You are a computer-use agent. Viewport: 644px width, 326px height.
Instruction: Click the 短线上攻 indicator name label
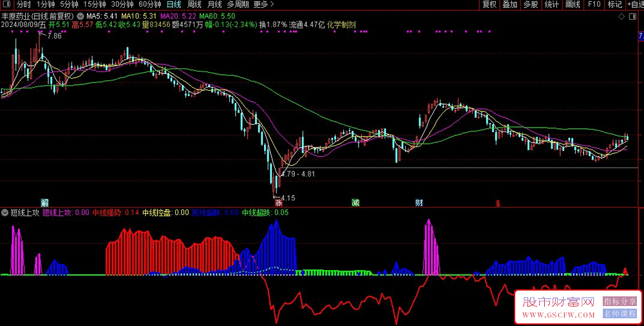pyautogui.click(x=24, y=213)
